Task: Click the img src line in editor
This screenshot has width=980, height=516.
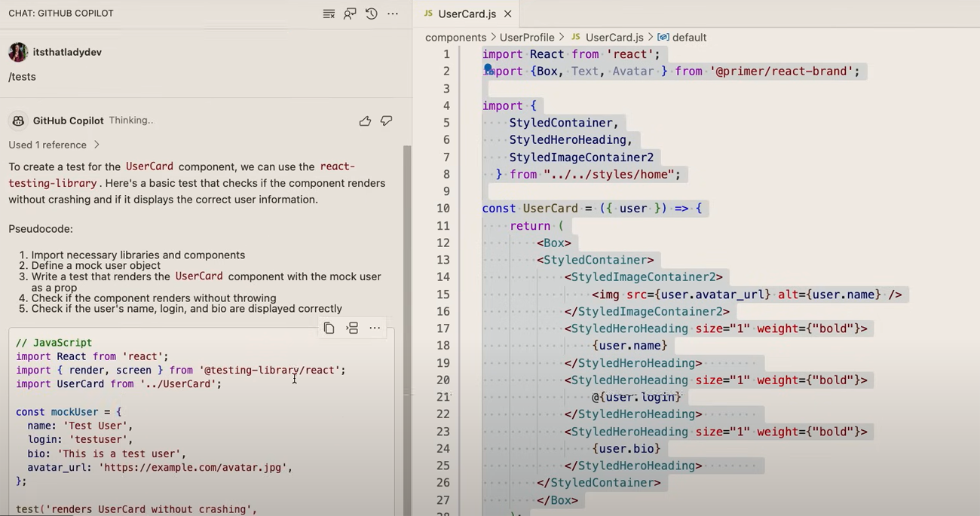Action: (746, 295)
